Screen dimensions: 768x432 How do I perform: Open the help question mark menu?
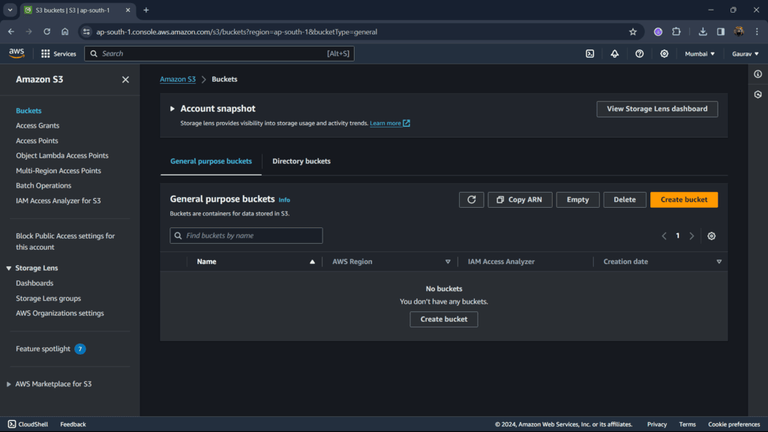639,54
